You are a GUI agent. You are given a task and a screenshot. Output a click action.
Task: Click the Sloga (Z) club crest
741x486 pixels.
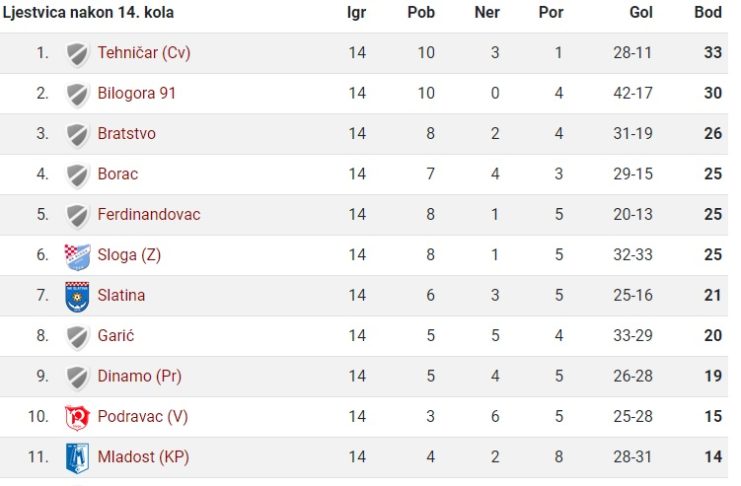point(78,257)
